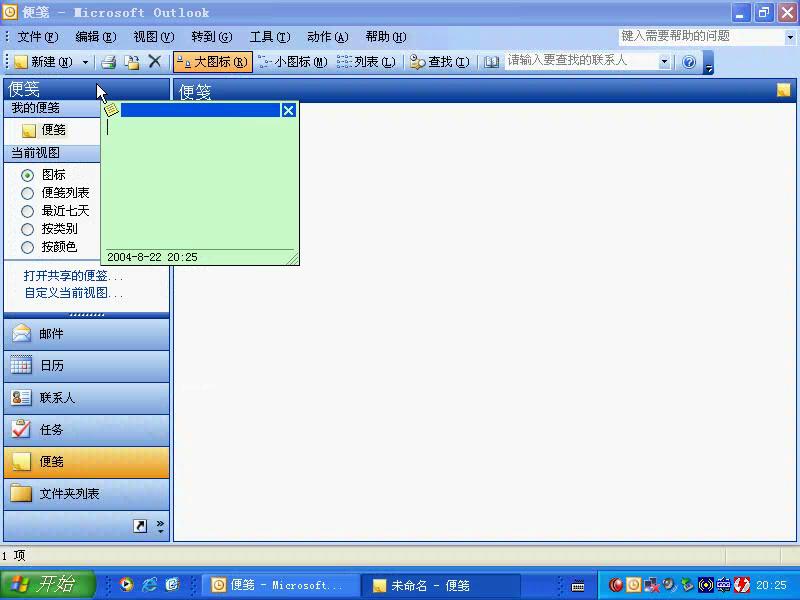The height and width of the screenshot is (600, 800).
Task: Open the 工具 menu
Action: coord(270,37)
